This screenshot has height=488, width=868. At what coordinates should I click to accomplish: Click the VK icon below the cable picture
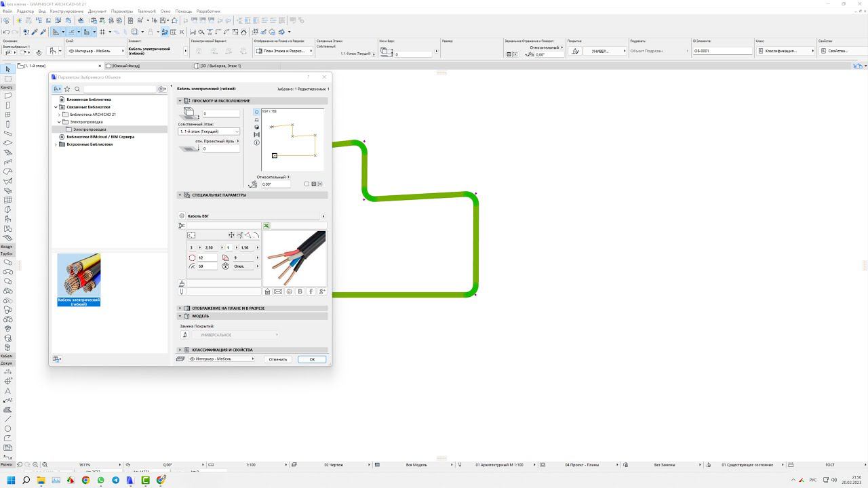tap(300, 291)
